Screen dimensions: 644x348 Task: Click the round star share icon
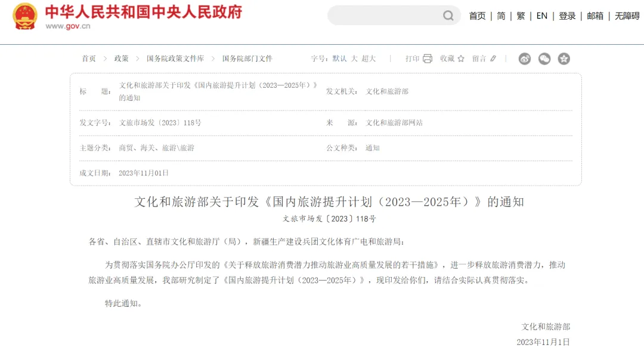click(x=564, y=59)
